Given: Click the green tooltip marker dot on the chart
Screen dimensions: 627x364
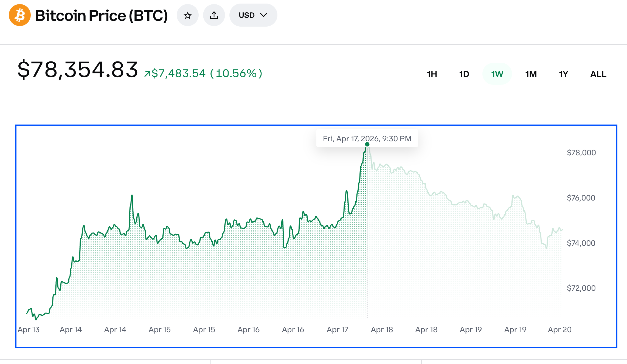Looking at the screenshot, I should [x=367, y=145].
